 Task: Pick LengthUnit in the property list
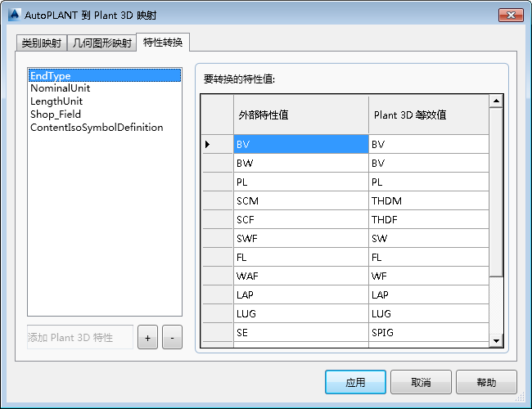pyautogui.click(x=105, y=101)
